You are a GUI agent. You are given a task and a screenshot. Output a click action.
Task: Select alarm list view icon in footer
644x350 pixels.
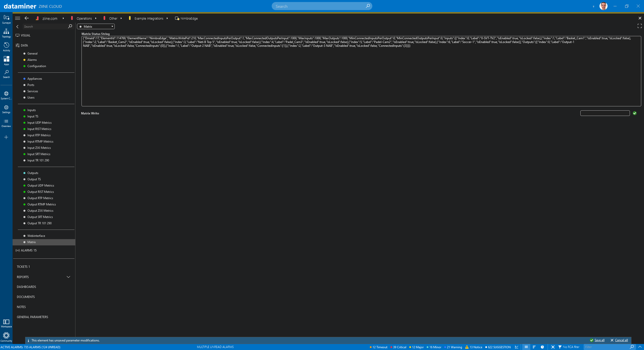tap(526, 347)
